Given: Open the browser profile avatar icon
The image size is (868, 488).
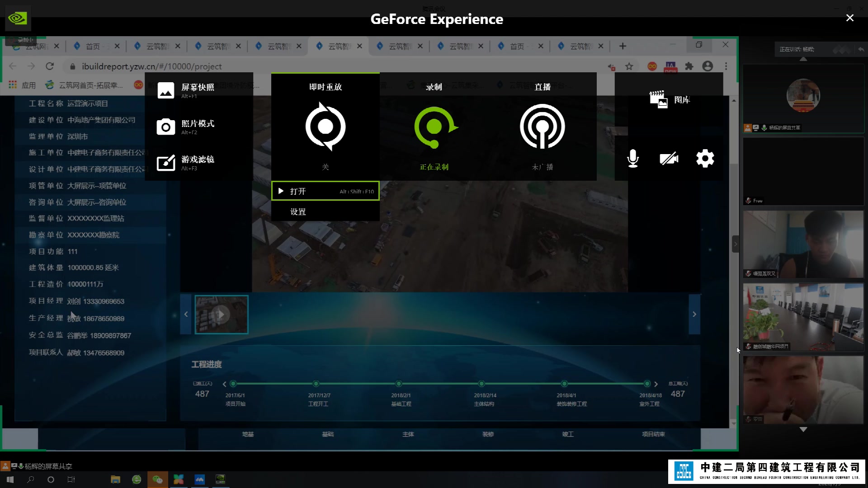Looking at the screenshot, I should click(708, 66).
